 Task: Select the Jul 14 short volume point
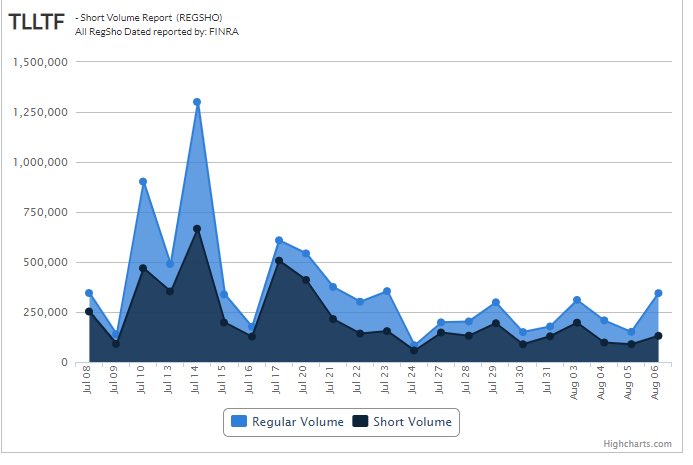197,229
